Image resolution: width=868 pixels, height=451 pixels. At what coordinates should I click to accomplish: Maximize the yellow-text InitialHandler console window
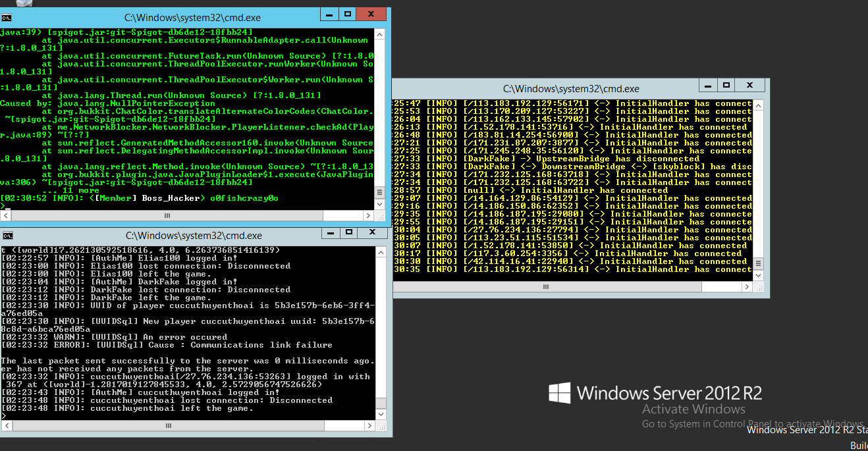726,85
